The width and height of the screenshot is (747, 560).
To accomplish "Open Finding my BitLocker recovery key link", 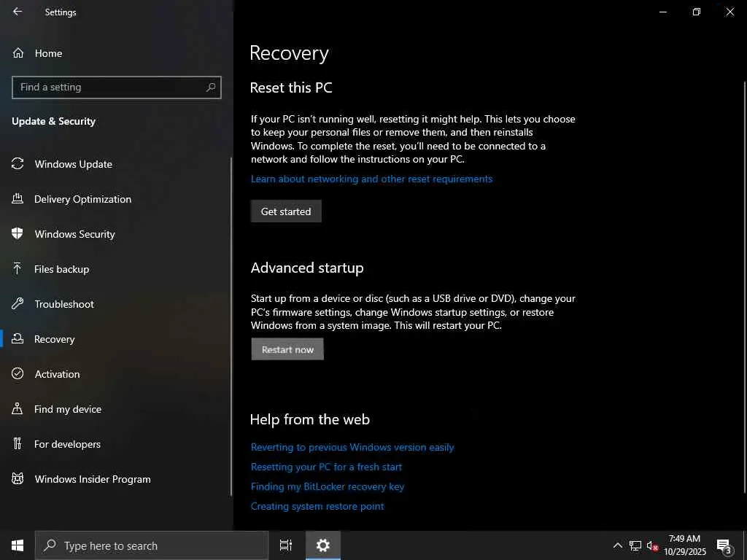I will 328,486.
